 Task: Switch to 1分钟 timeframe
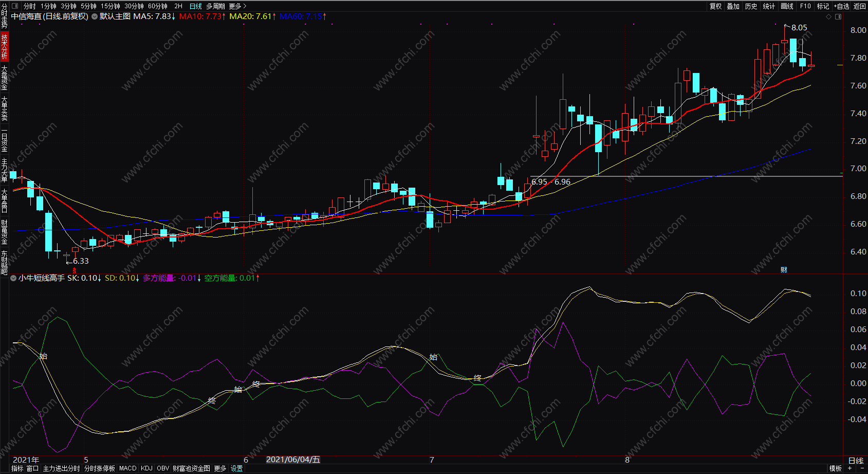pos(49,6)
